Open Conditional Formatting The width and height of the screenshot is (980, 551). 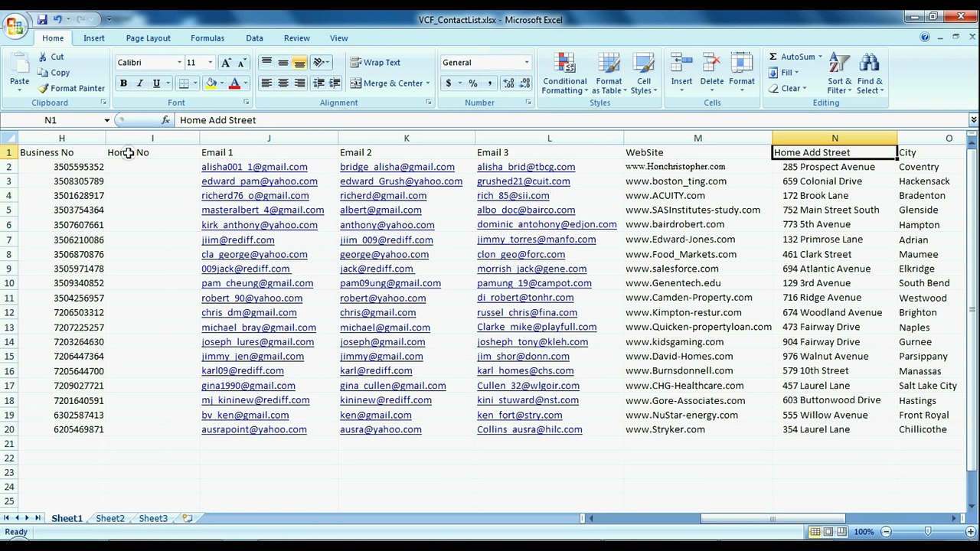pyautogui.click(x=564, y=74)
